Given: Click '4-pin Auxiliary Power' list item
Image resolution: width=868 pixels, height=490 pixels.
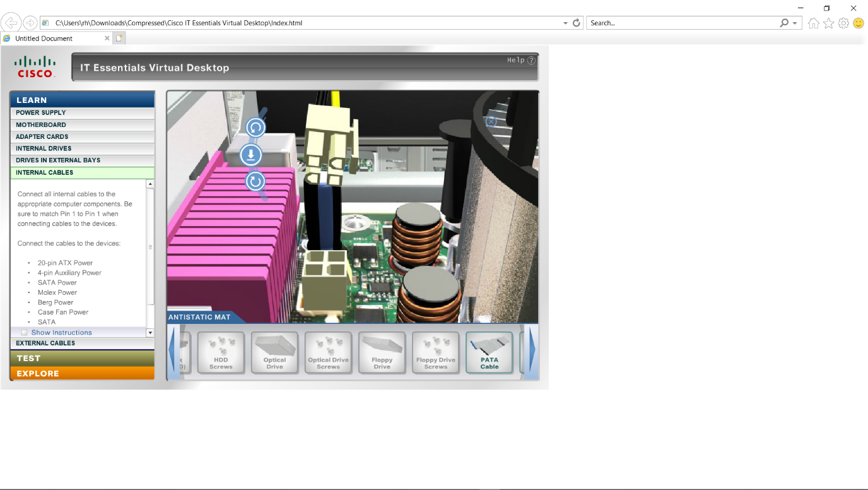Looking at the screenshot, I should coord(69,273).
